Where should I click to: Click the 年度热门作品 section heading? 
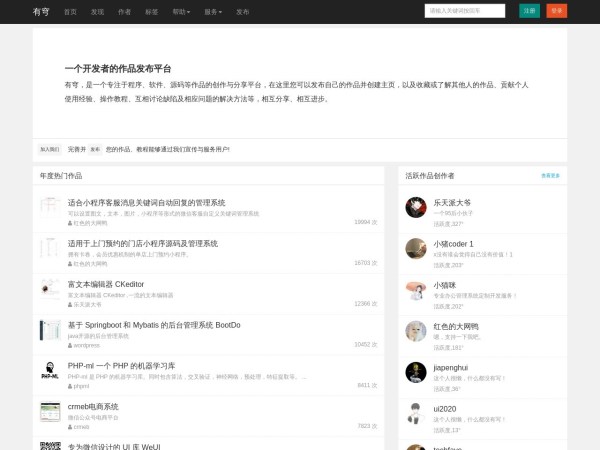(x=61, y=176)
